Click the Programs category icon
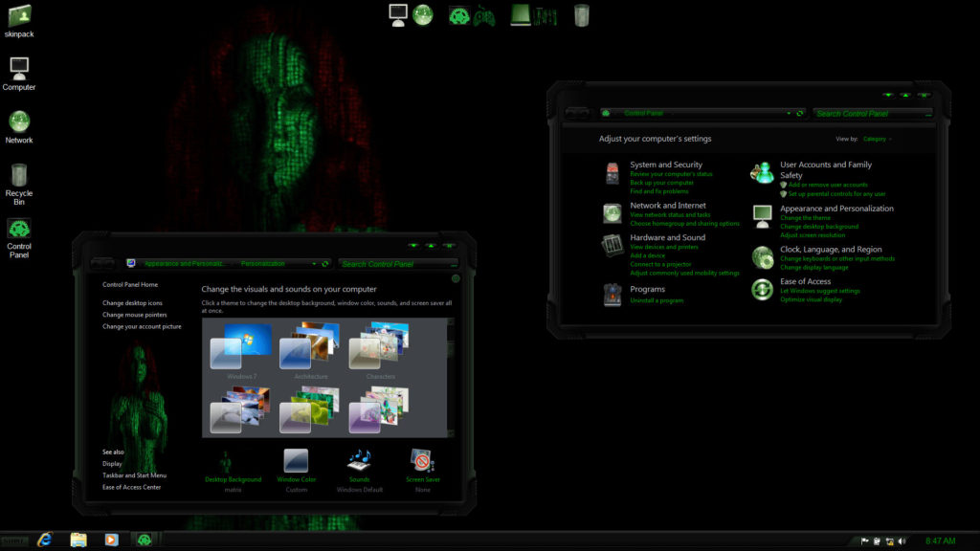The height and width of the screenshot is (551, 980). [612, 294]
